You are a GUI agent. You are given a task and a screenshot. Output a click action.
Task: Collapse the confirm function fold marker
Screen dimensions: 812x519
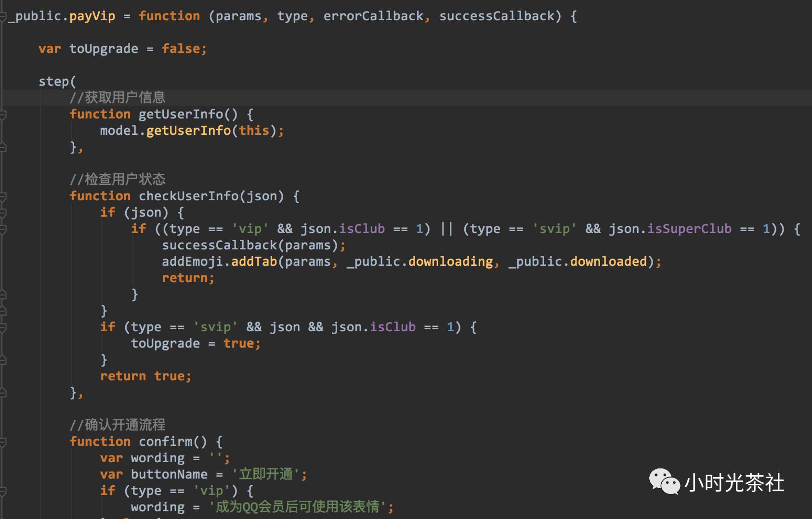(3, 442)
